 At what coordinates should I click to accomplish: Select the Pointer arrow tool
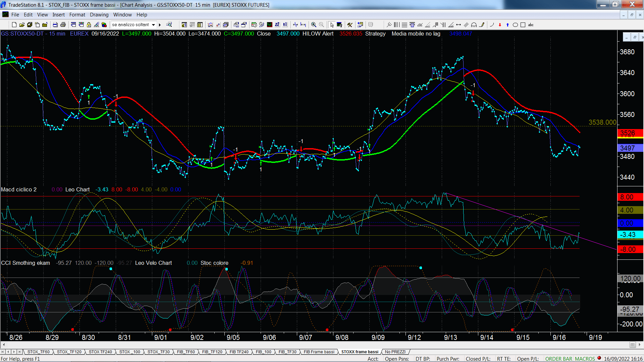(332, 25)
